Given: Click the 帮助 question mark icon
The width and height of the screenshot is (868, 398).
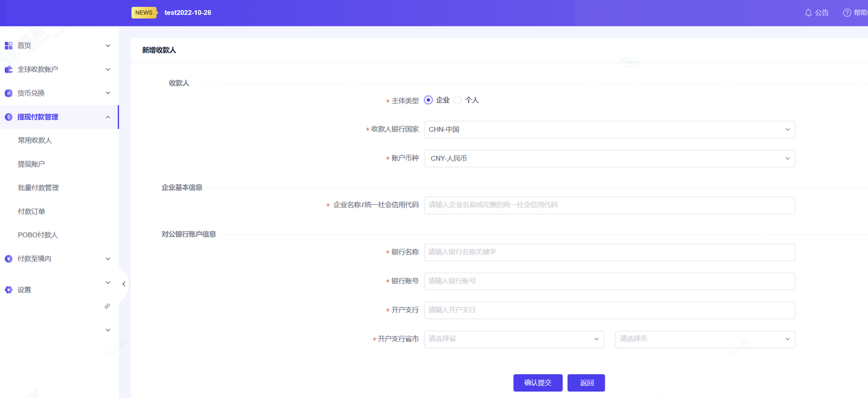Looking at the screenshot, I should (847, 13).
